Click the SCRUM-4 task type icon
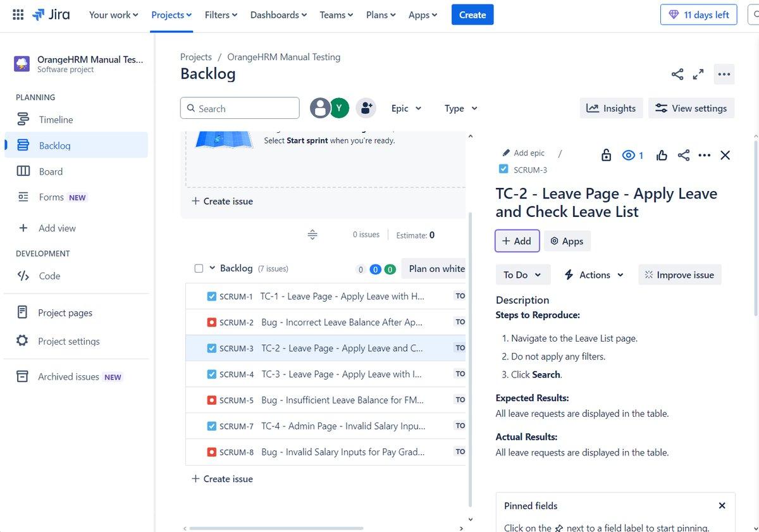 (212, 374)
